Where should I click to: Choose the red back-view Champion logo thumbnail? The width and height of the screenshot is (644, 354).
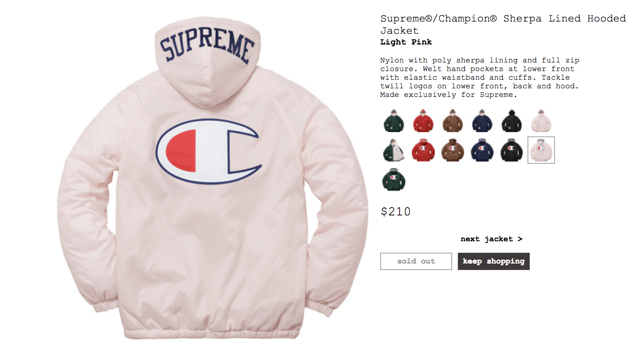(423, 150)
